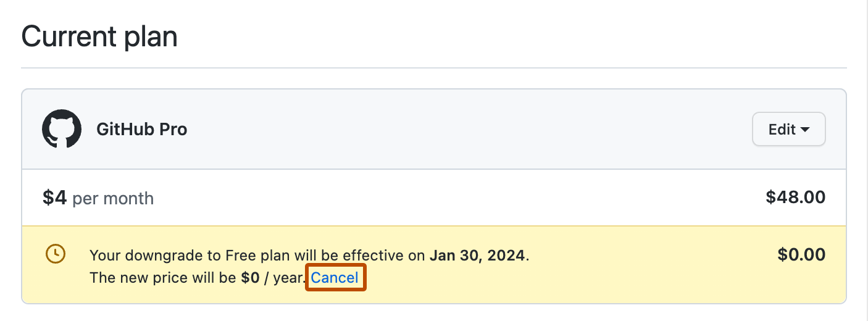Click the "$0.00" downgrade amount
The height and width of the screenshot is (321, 868).
[x=801, y=254]
